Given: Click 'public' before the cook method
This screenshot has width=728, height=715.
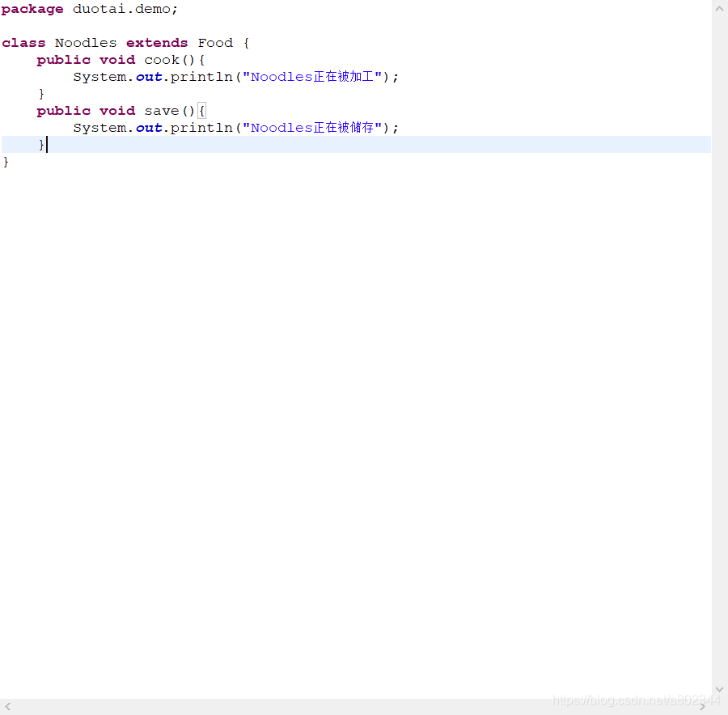Looking at the screenshot, I should tap(64, 61).
